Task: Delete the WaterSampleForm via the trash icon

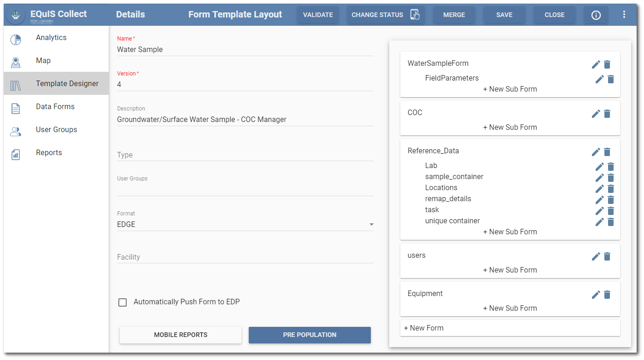Action: pyautogui.click(x=607, y=64)
